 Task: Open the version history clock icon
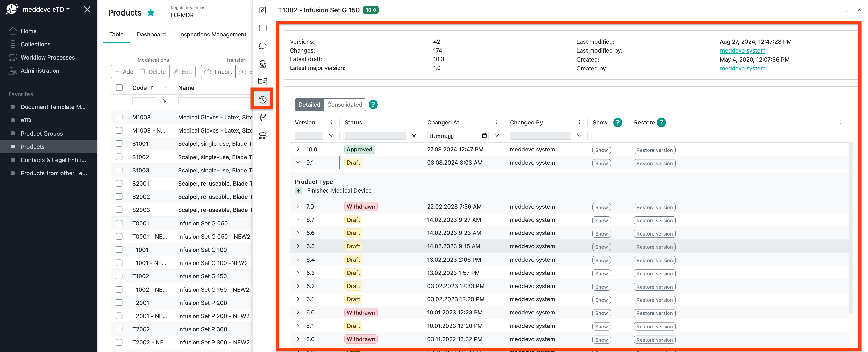(x=262, y=99)
